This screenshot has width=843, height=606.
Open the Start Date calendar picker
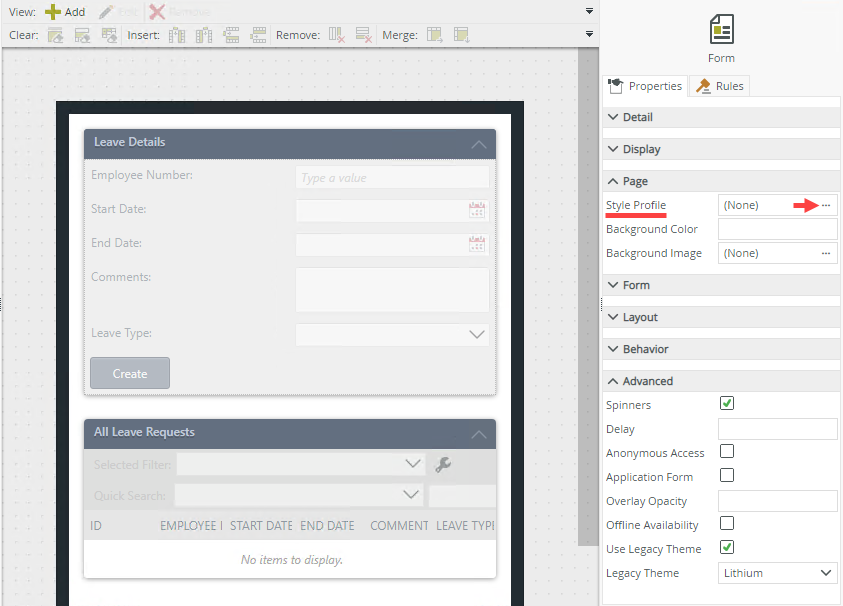(x=477, y=210)
